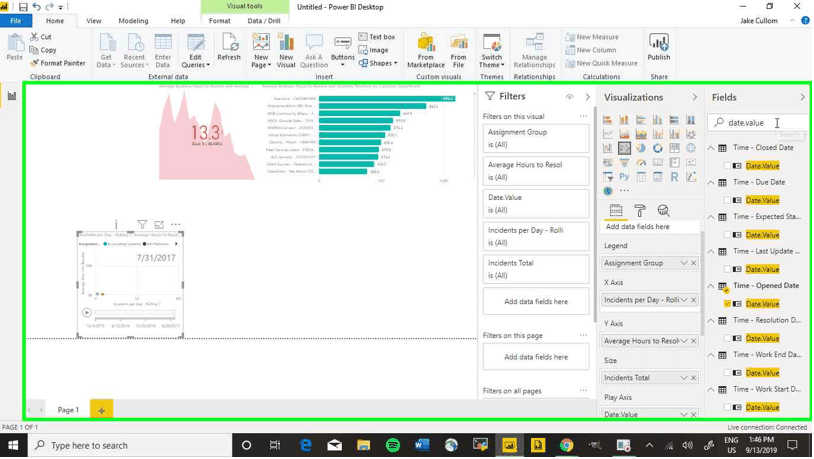Open the Buttons insert menu
The height and width of the screenshot is (459, 814).
coord(343,50)
